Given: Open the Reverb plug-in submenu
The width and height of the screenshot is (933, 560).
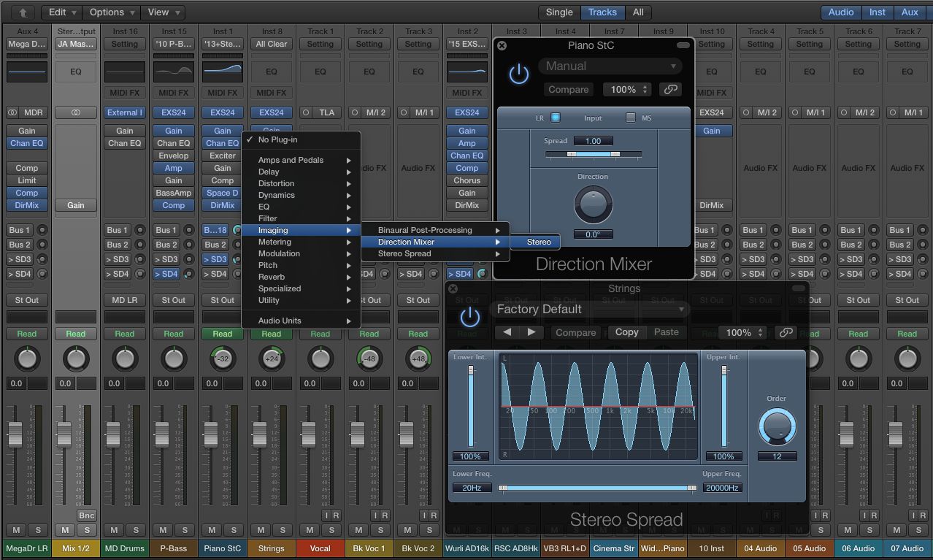Looking at the screenshot, I should pyautogui.click(x=301, y=277).
